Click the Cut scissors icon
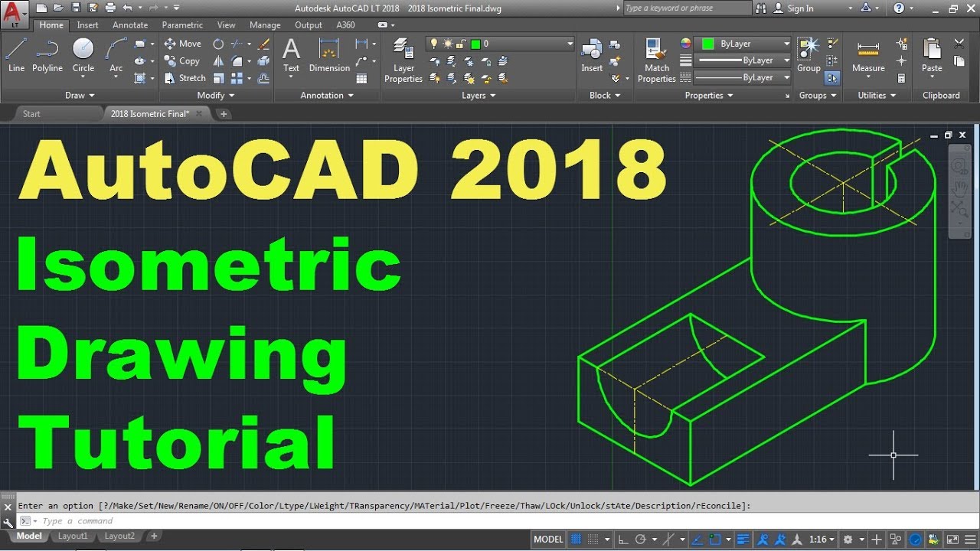Image resolution: width=980 pixels, height=551 pixels. coord(959,44)
